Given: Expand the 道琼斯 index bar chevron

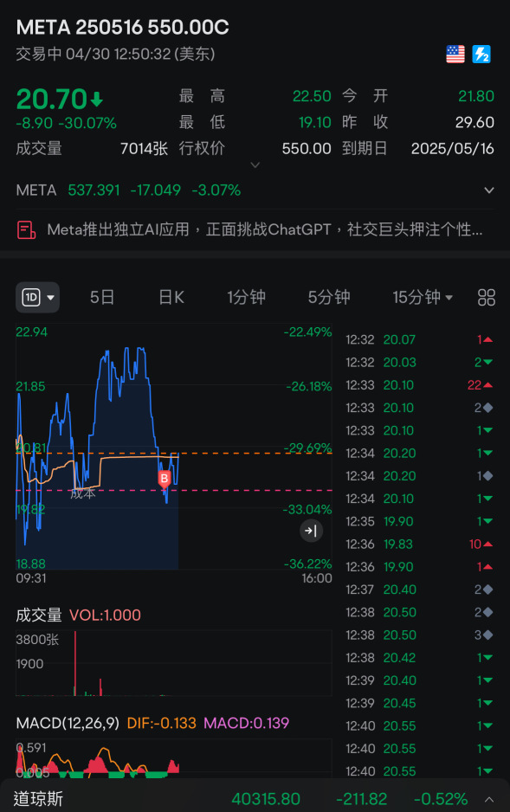Looking at the screenshot, I should pos(488,800).
